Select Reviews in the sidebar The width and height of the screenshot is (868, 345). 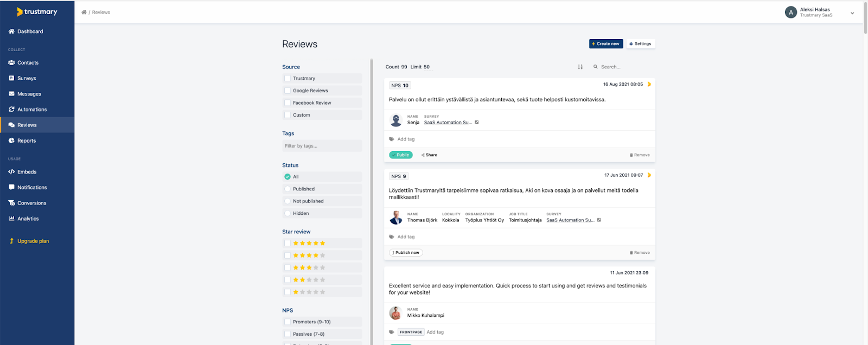pyautogui.click(x=37, y=125)
